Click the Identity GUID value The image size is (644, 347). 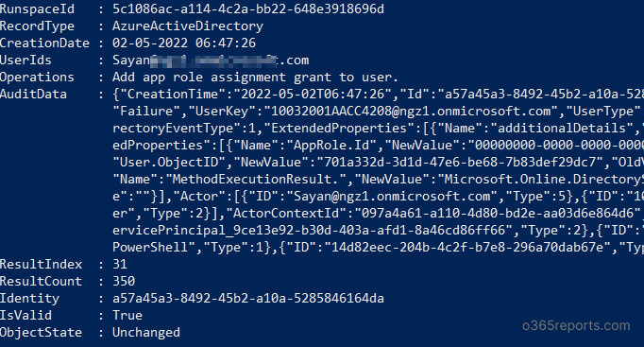pos(248,298)
